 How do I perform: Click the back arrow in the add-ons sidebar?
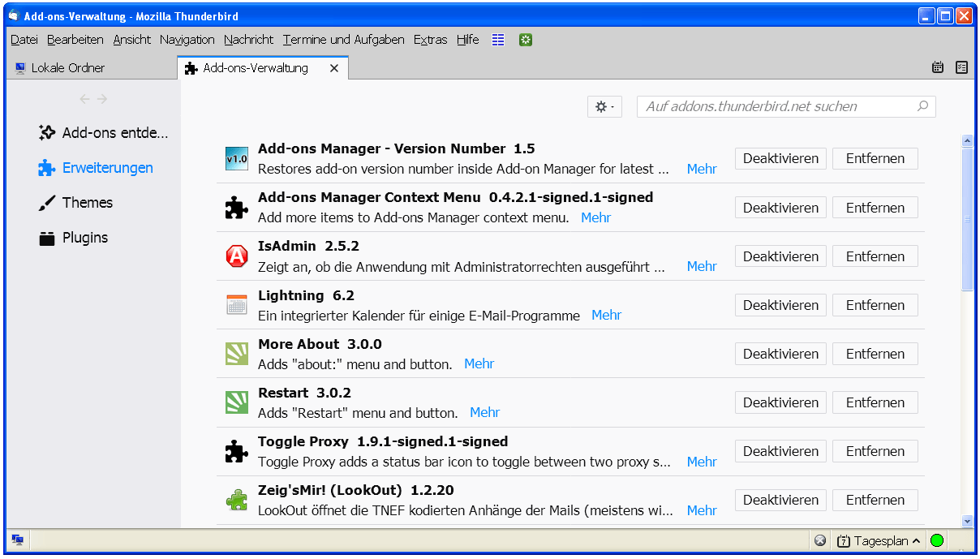pyautogui.click(x=84, y=99)
